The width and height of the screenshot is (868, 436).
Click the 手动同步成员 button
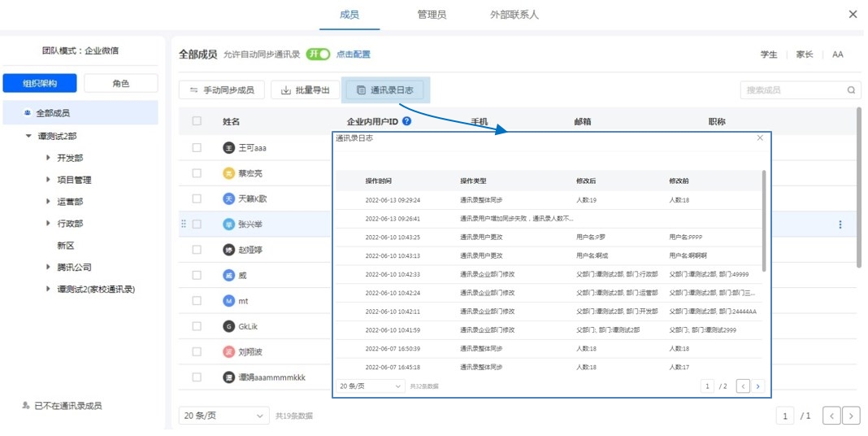(222, 90)
